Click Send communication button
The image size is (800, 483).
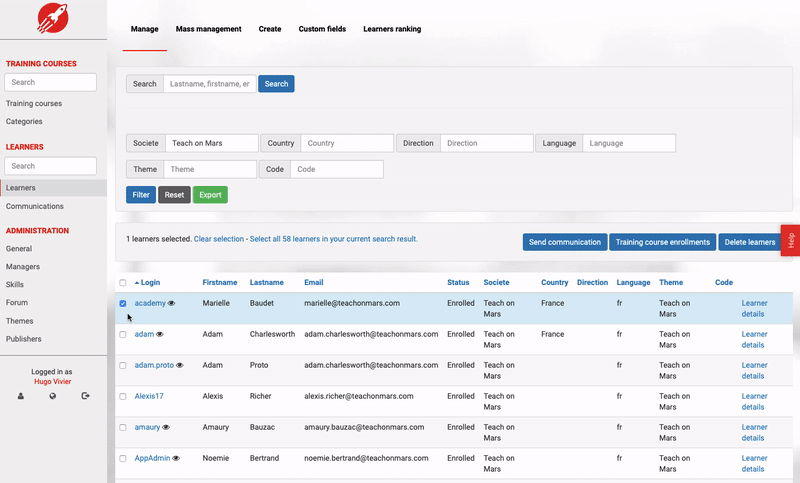point(565,242)
